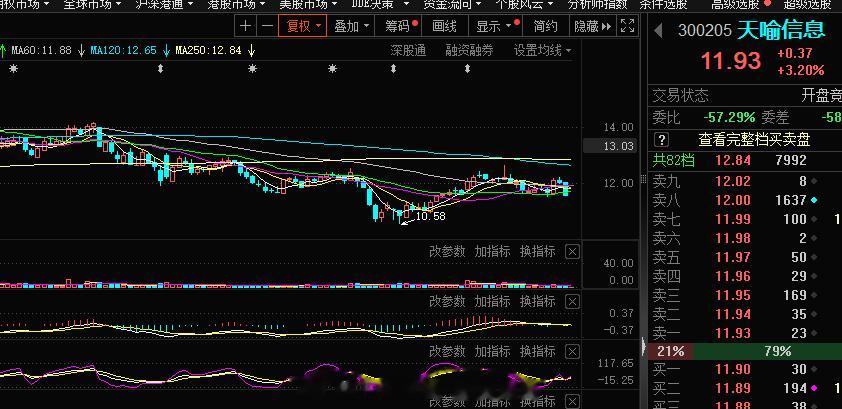The image size is (842, 409).
Task: Click red dot beside 高级选股
Action: [x=767, y=3]
